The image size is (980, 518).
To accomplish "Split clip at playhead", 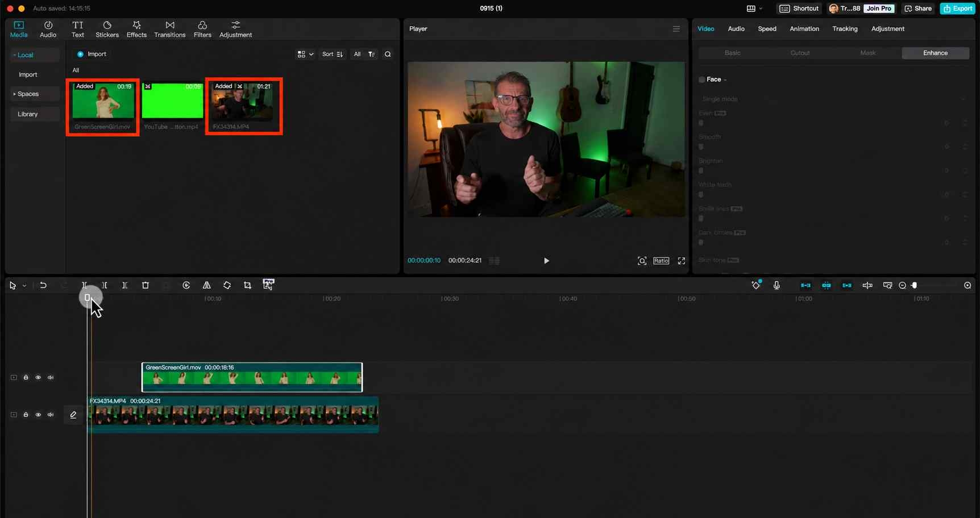I will [84, 285].
